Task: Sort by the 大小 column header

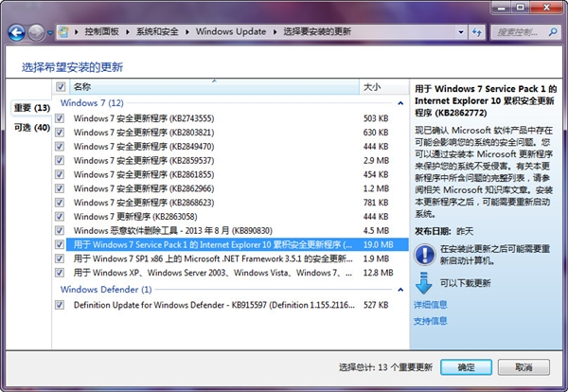Action: [384, 87]
